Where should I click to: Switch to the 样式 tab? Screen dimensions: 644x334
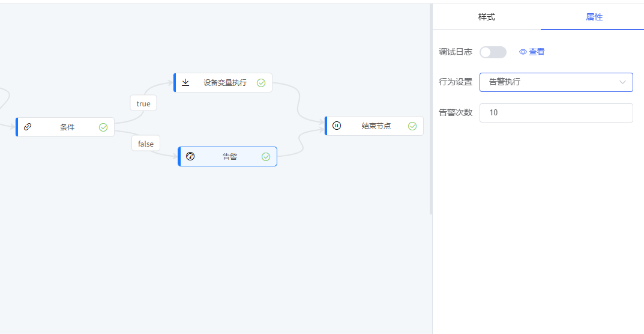(x=486, y=17)
